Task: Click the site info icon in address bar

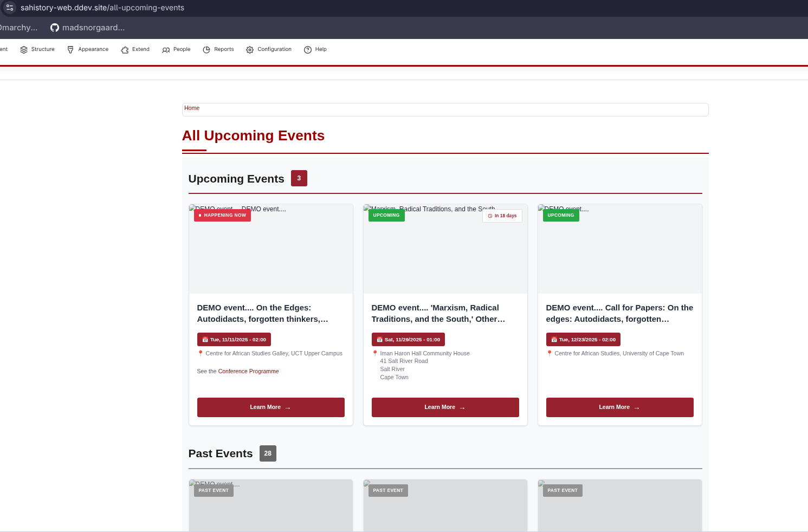Action: pyautogui.click(x=10, y=8)
